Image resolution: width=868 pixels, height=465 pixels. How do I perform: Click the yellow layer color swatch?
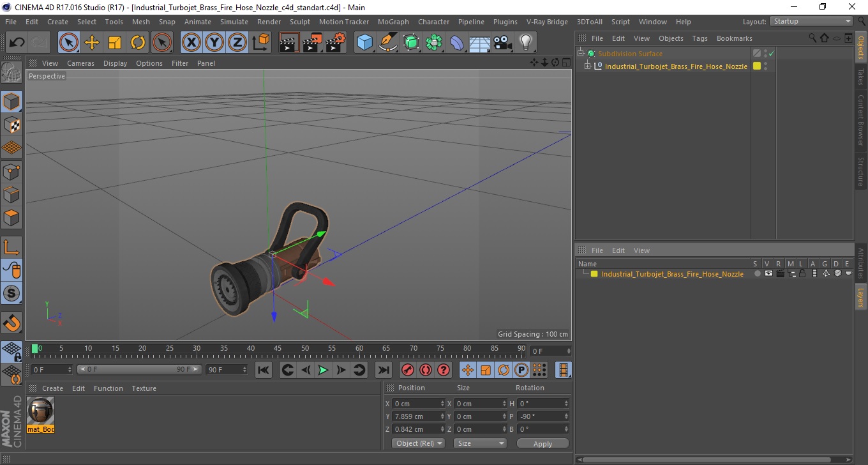coord(594,274)
